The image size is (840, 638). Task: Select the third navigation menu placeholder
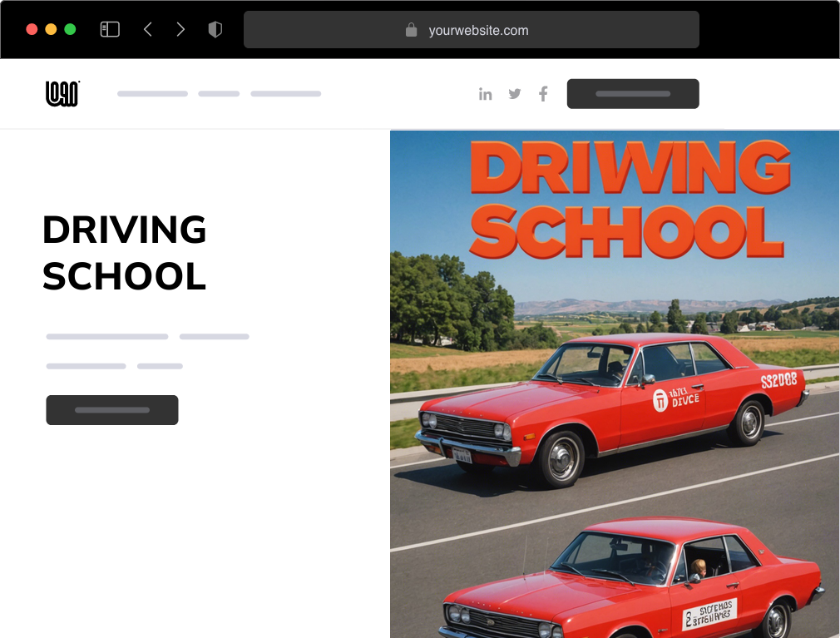(285, 94)
